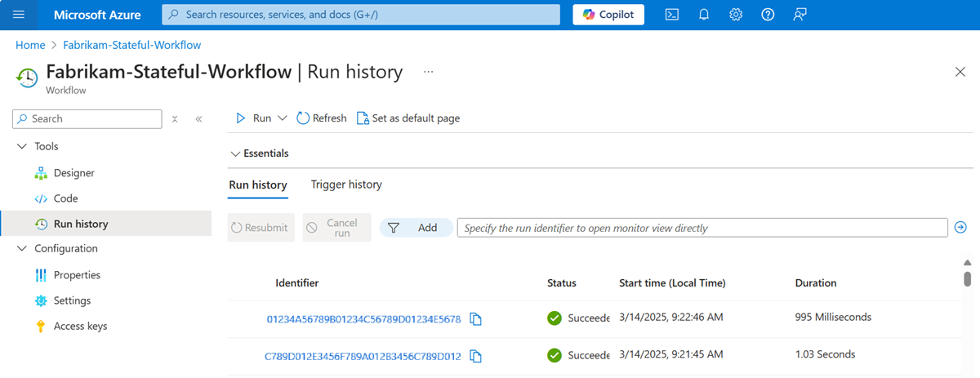Screen dimensions: 980x378
Task: Expand the Essentials section
Action: 260,153
